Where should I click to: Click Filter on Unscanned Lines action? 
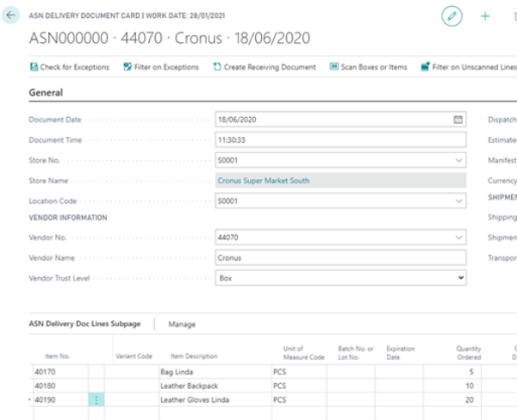click(470, 67)
